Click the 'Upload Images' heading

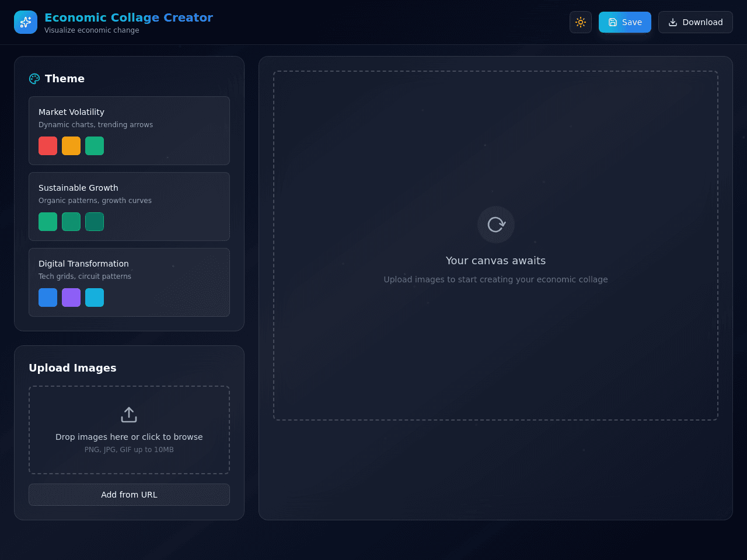pos(72,368)
